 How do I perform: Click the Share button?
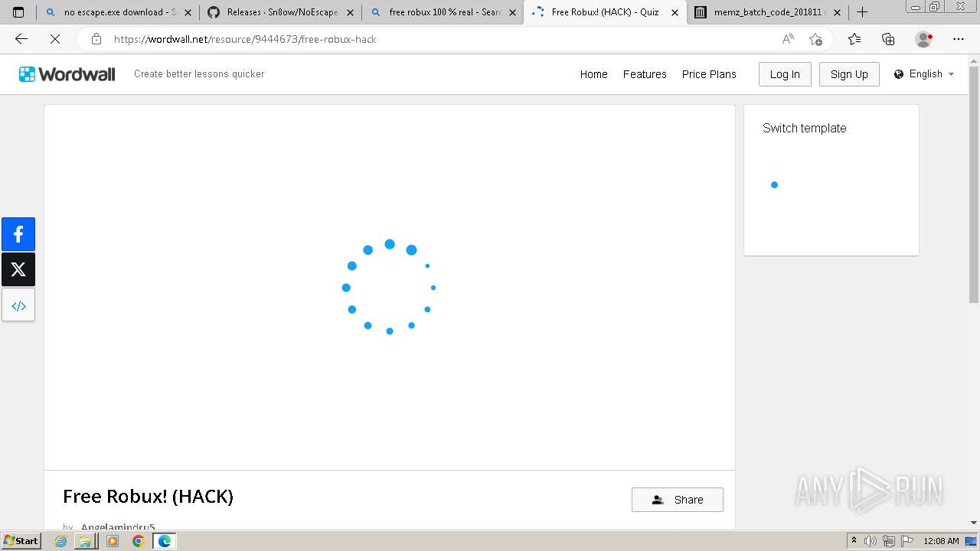tap(678, 500)
